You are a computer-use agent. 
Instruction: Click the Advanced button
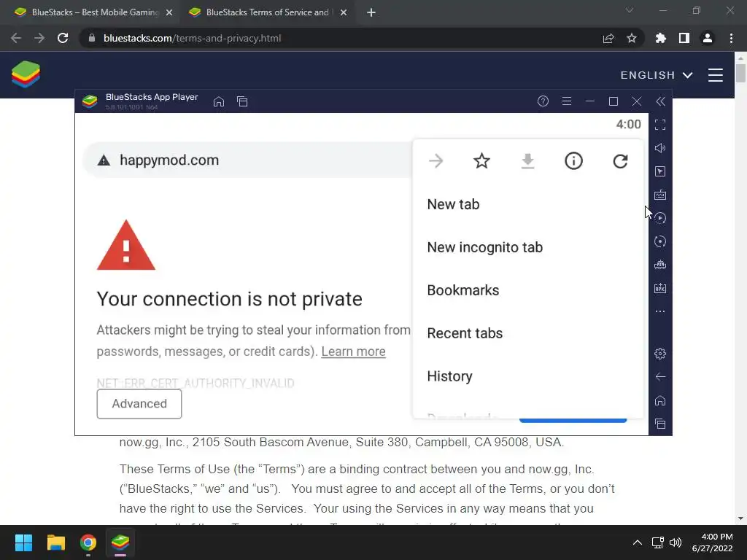coord(139,404)
